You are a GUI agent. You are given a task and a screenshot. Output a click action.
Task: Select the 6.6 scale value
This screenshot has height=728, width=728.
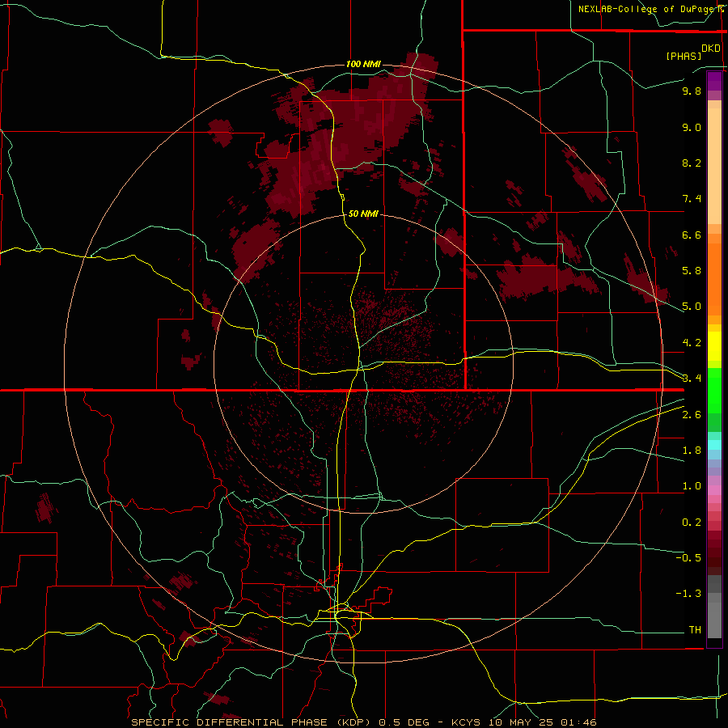point(692,235)
